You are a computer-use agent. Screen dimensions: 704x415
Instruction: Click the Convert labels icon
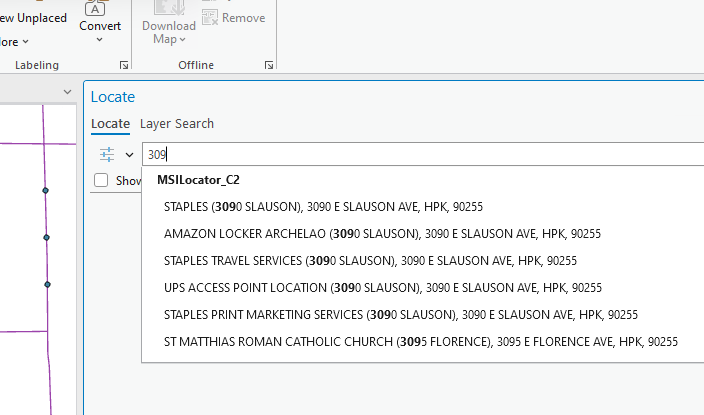[95, 8]
